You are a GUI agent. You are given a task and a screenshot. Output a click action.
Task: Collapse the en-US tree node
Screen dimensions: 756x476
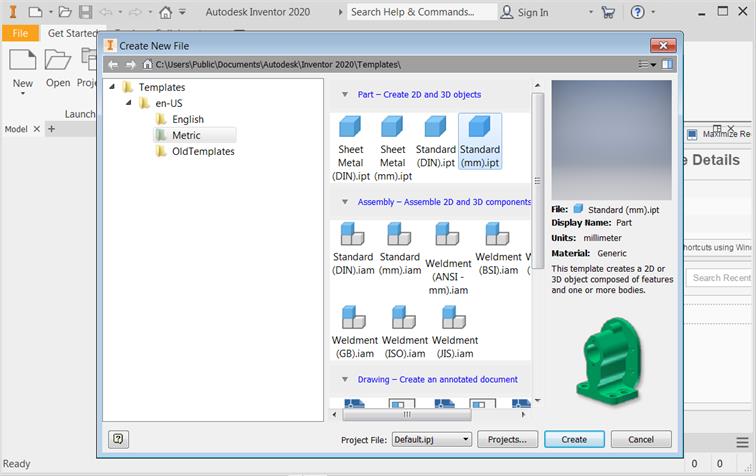point(128,103)
